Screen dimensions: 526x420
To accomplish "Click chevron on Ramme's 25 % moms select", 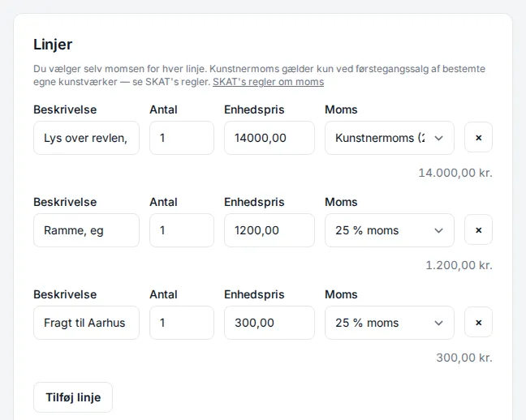I will 439,230.
